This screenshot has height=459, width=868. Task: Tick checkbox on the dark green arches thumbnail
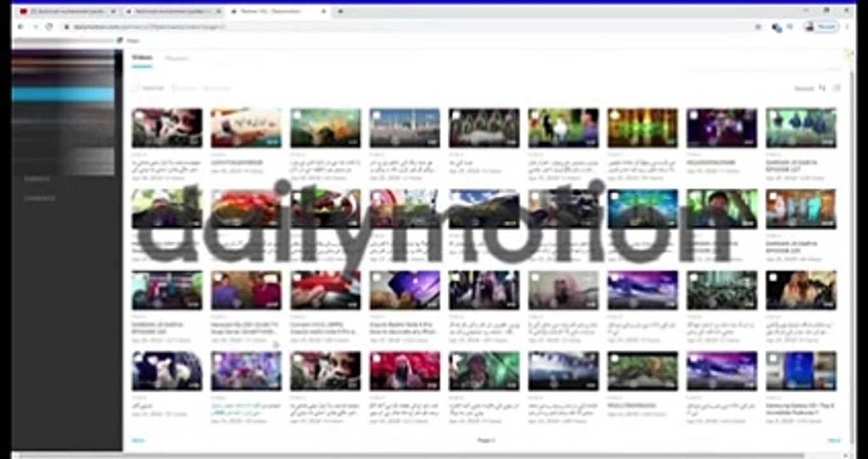pos(456,115)
